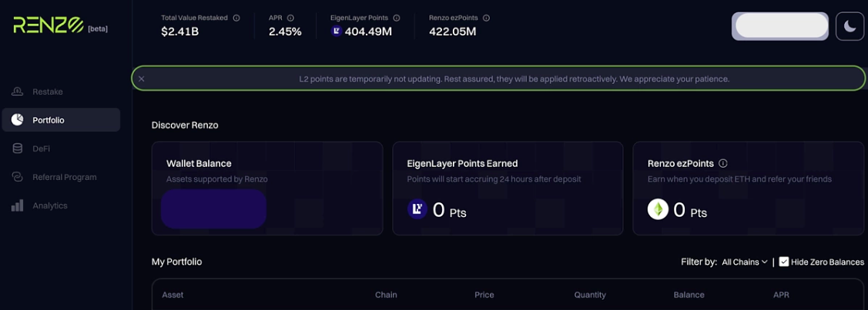Click info icon beside EigenLayer Points
The width and height of the screenshot is (868, 310).
[x=397, y=18]
